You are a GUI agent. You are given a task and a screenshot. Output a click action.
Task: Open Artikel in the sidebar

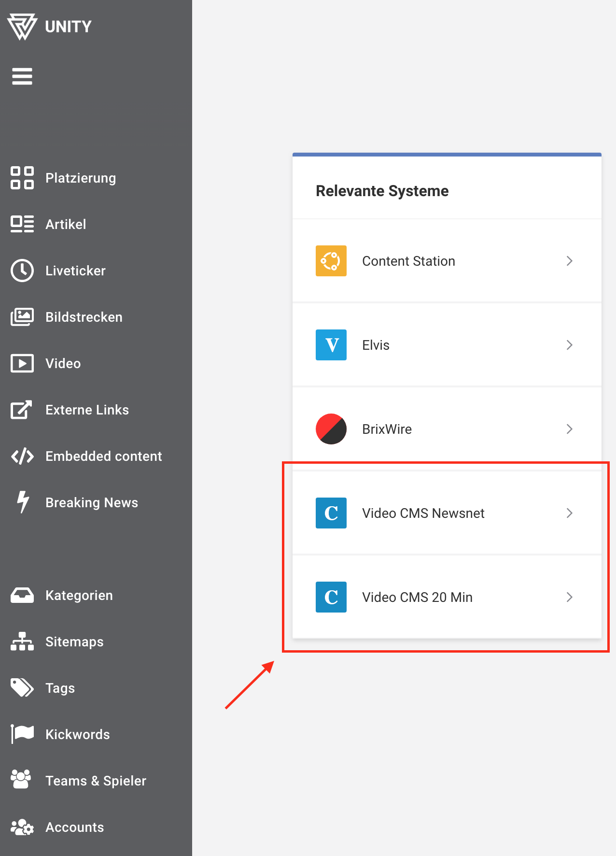point(66,224)
